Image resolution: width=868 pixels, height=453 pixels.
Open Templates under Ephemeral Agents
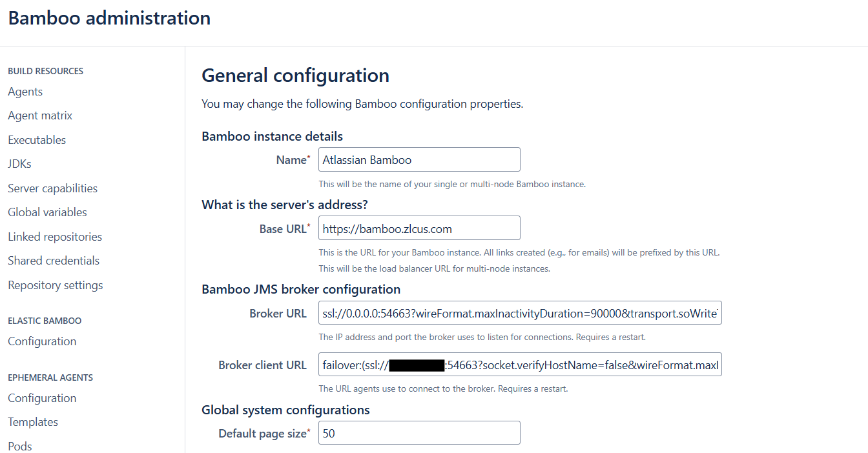click(x=33, y=422)
